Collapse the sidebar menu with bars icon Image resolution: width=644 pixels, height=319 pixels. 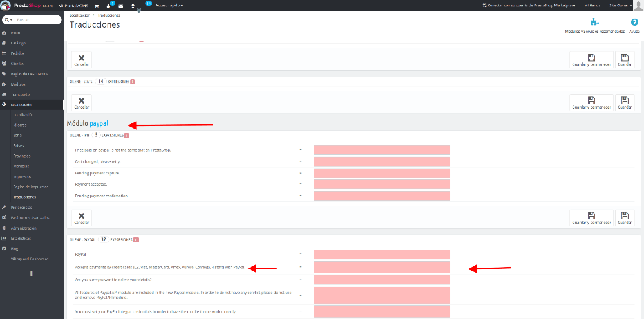(x=32, y=273)
